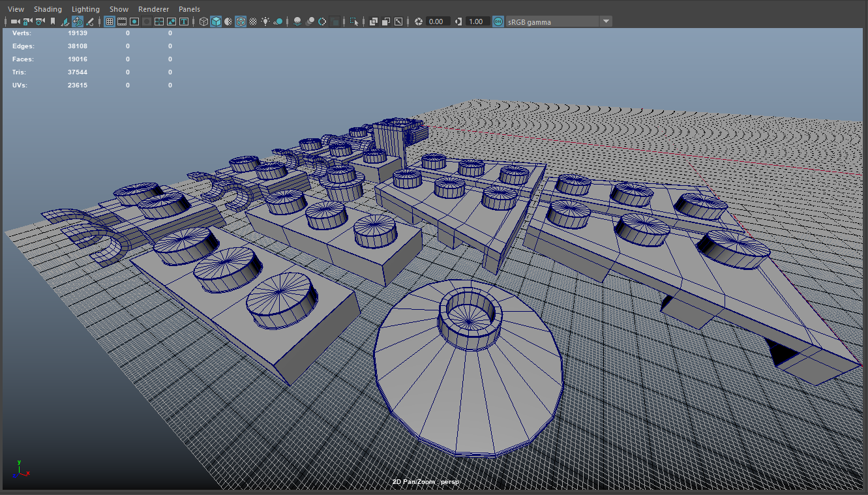
Task: Click the vertex count 19139
Action: 78,33
